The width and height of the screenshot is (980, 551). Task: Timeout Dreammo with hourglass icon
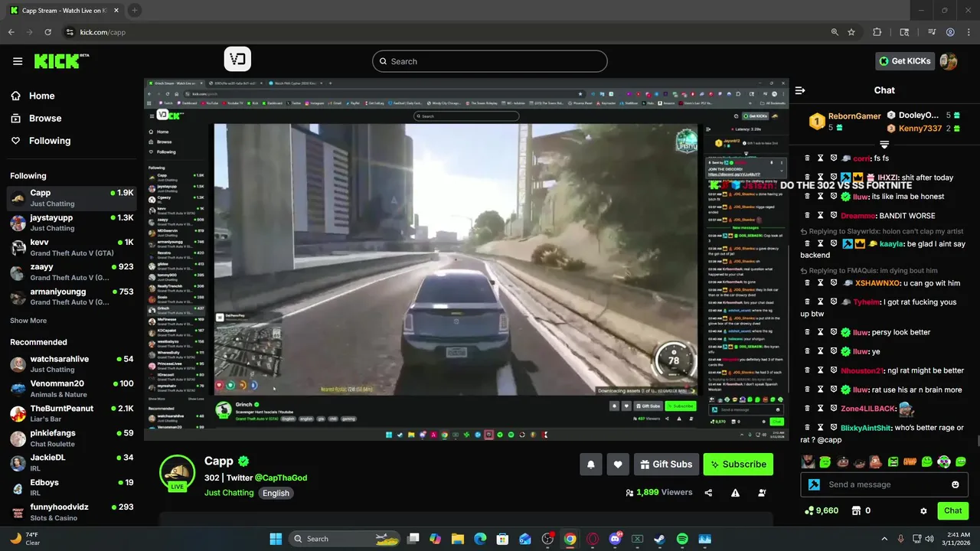[x=820, y=216]
